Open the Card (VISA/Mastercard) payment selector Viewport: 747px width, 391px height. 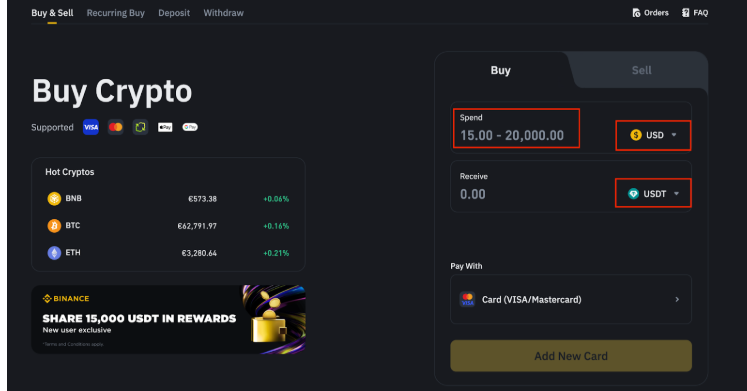point(571,300)
